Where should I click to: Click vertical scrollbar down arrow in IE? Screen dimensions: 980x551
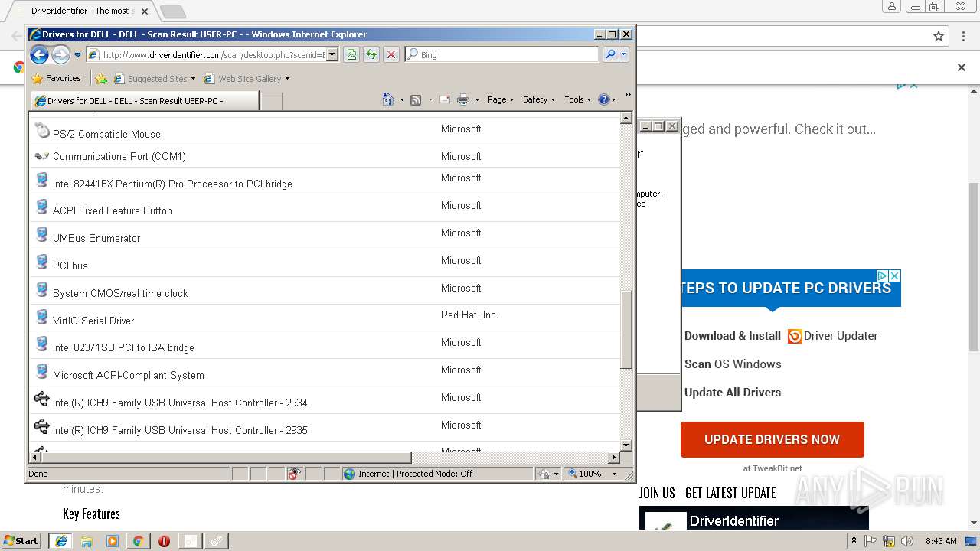click(x=626, y=445)
